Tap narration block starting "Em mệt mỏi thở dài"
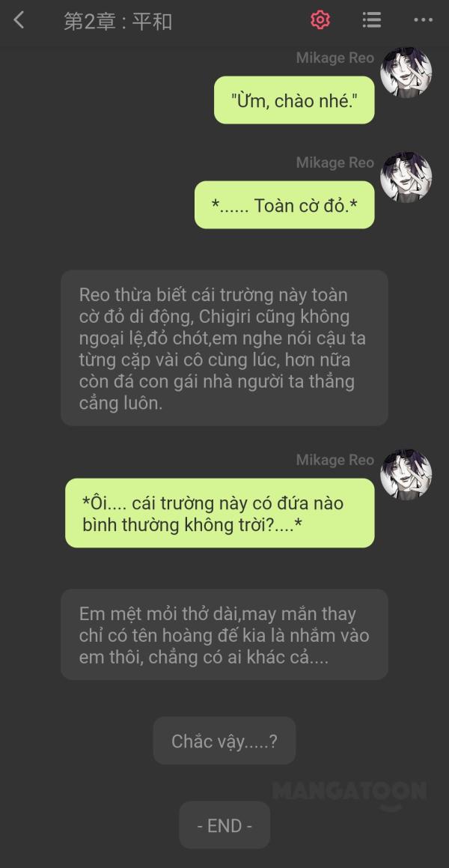The image size is (449, 868). (x=224, y=634)
